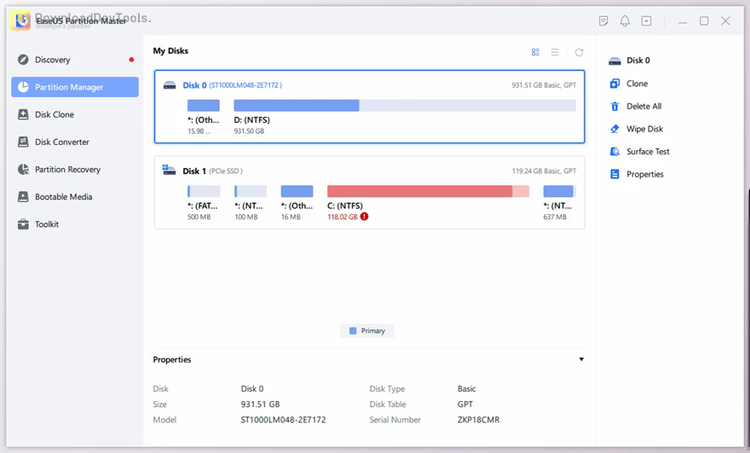Go to Partition Recovery
Image resolution: width=750 pixels, height=453 pixels.
67,170
